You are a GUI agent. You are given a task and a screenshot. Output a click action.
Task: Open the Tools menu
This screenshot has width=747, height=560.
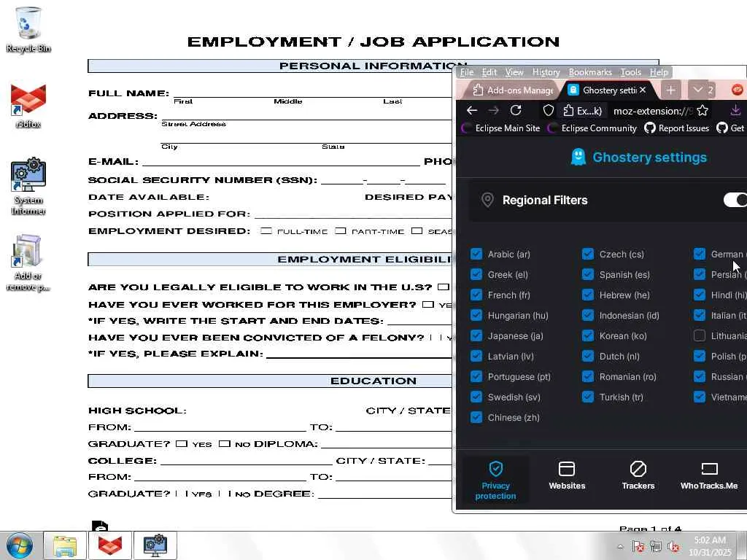[x=630, y=72]
